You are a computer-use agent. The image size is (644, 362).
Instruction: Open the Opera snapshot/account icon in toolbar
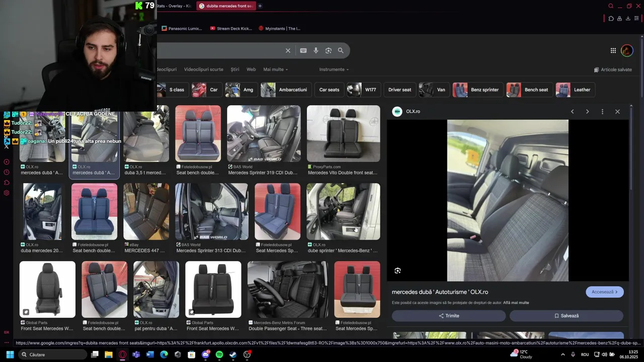point(619,19)
